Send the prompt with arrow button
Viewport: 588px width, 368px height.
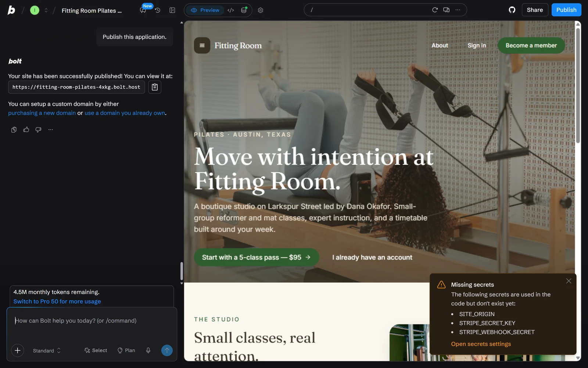click(x=167, y=350)
